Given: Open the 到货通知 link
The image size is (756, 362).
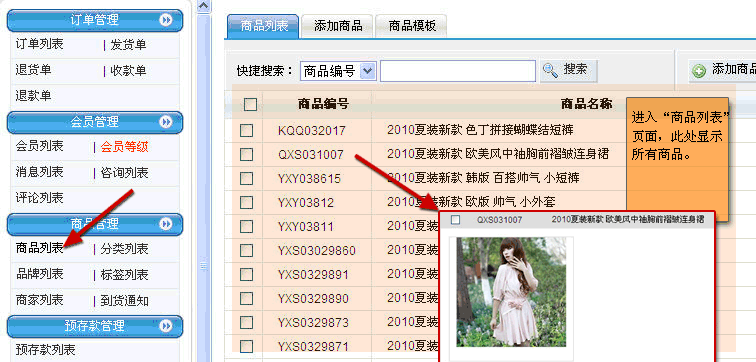Looking at the screenshot, I should point(124,301).
